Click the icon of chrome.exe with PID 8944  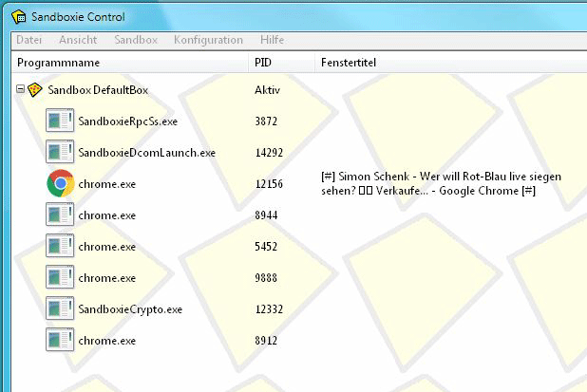(60, 215)
